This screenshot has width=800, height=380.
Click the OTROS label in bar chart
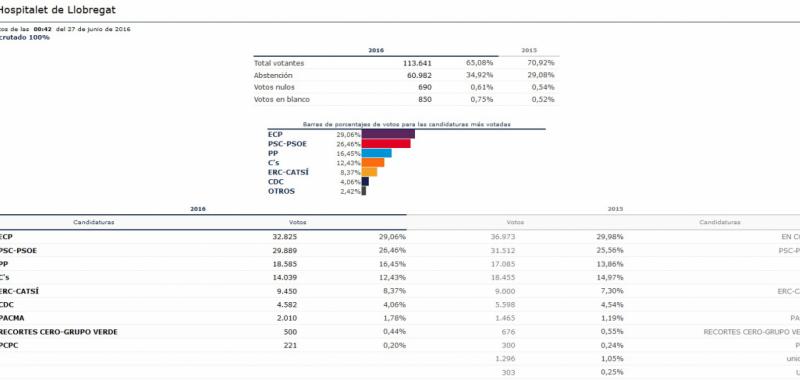click(281, 191)
